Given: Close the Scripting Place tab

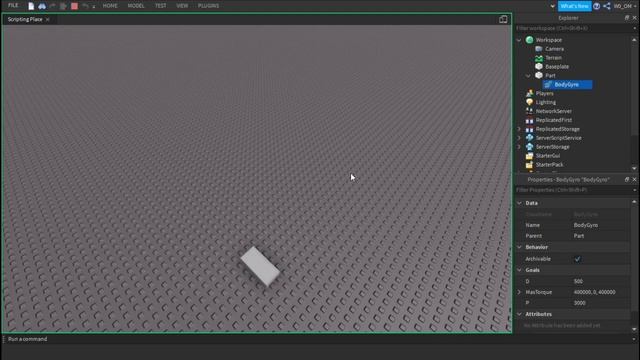Looking at the screenshot, I should coord(47,19).
